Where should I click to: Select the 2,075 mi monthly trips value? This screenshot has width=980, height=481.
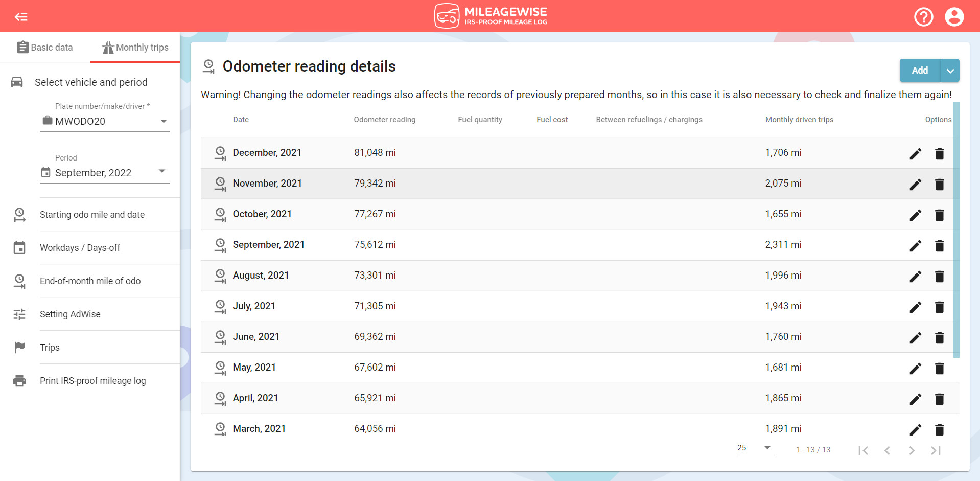pos(783,184)
